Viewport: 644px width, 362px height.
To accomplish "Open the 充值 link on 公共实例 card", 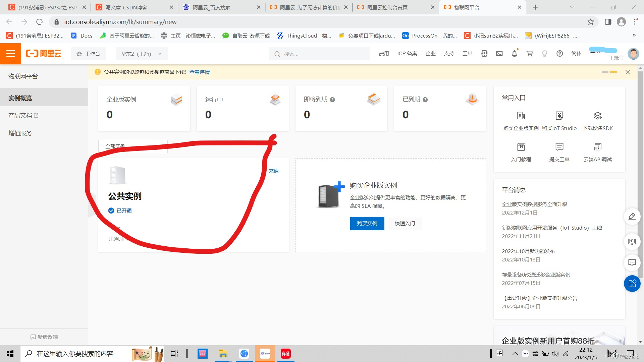I will coord(274,171).
